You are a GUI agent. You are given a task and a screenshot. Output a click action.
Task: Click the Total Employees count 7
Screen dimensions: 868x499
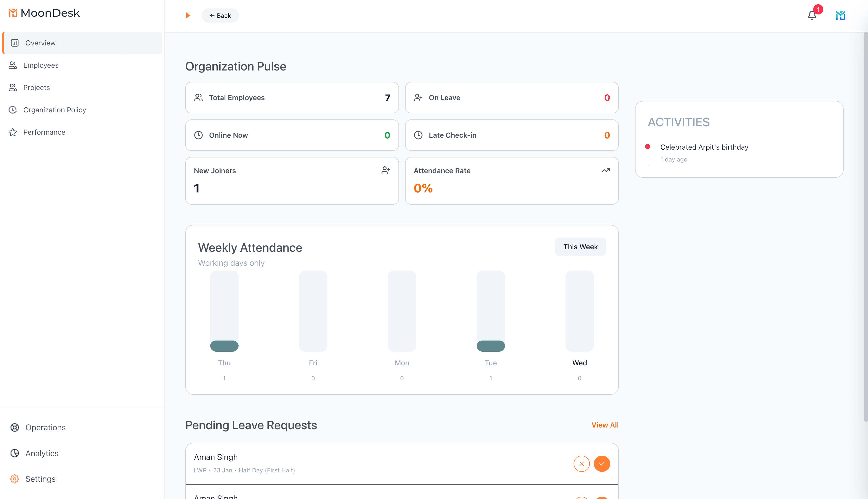point(387,98)
